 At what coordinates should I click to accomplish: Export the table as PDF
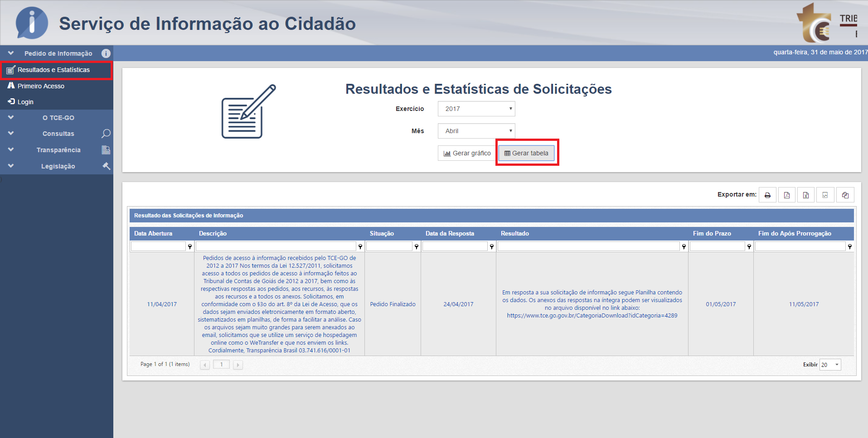pos(787,195)
